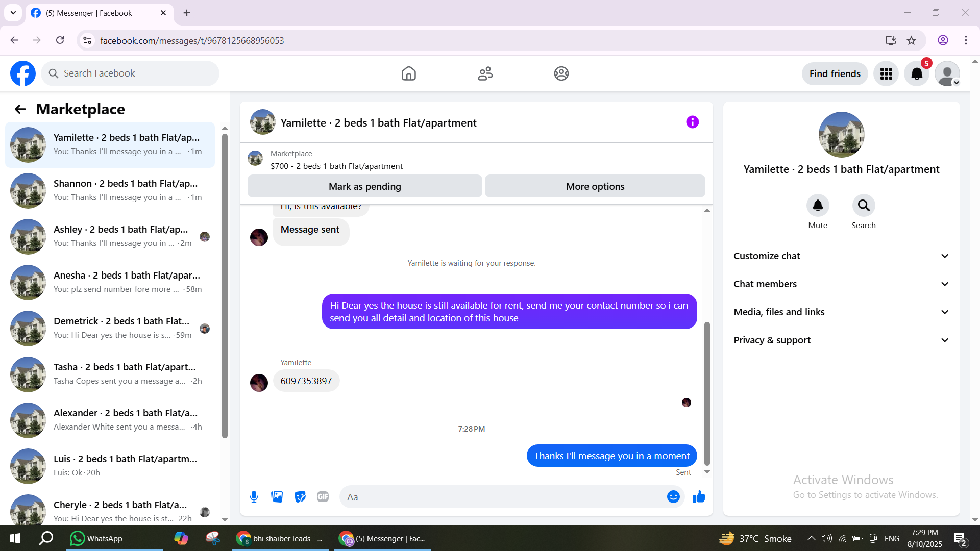
Task: Click the More options button
Action: pos(595,187)
